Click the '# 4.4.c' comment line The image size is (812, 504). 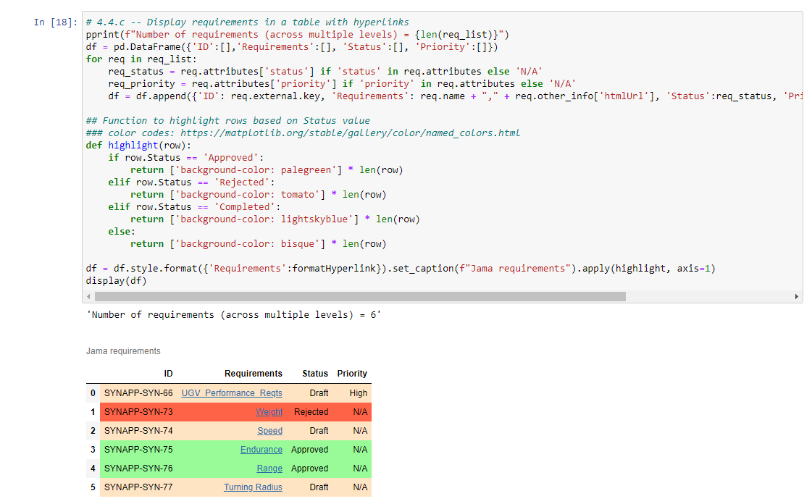[247, 22]
